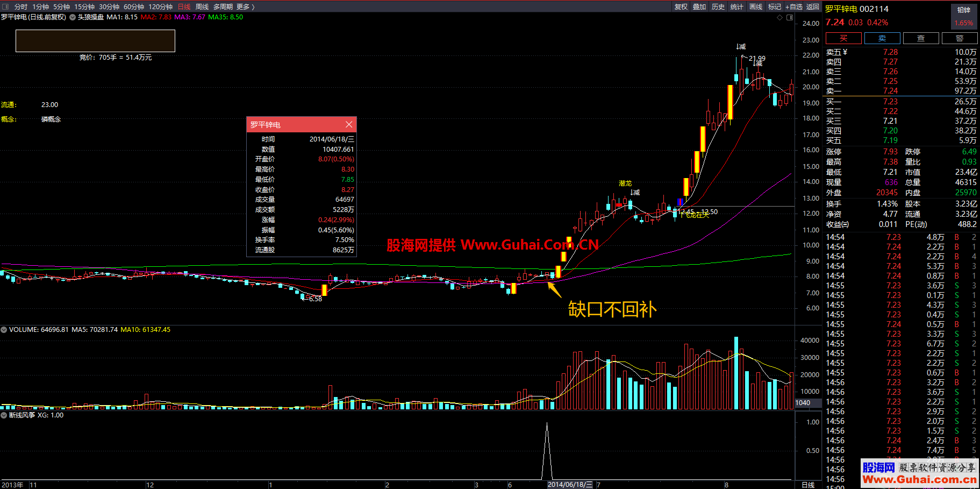Click the 买一 price 7.23
Viewport: 980px width, 489px height.
(x=890, y=102)
